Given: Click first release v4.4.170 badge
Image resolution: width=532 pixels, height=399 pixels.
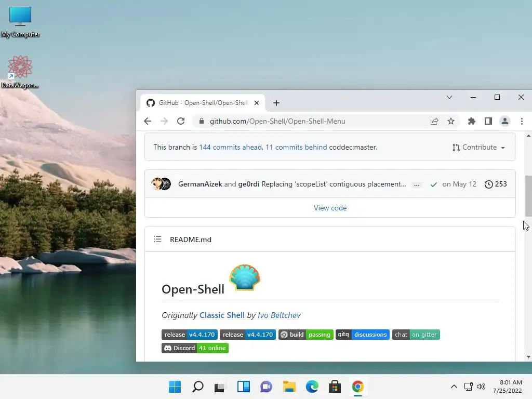Looking at the screenshot, I should click(190, 335).
